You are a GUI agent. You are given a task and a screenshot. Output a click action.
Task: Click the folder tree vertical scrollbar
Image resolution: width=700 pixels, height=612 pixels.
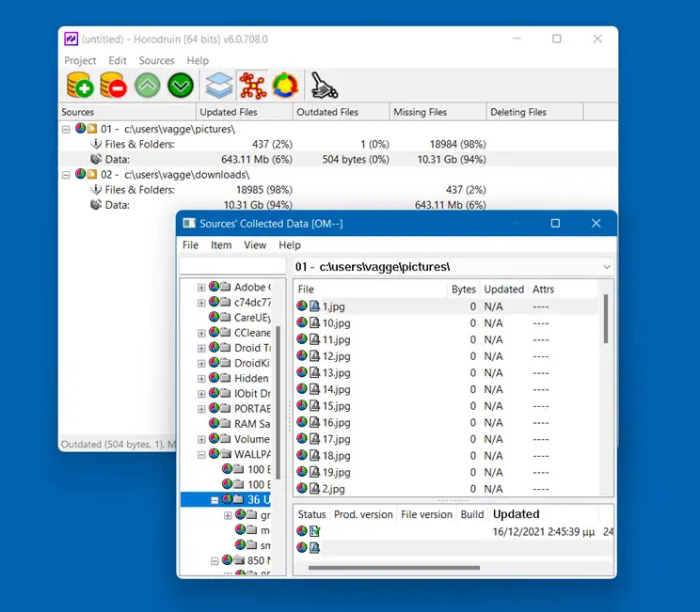278,401
